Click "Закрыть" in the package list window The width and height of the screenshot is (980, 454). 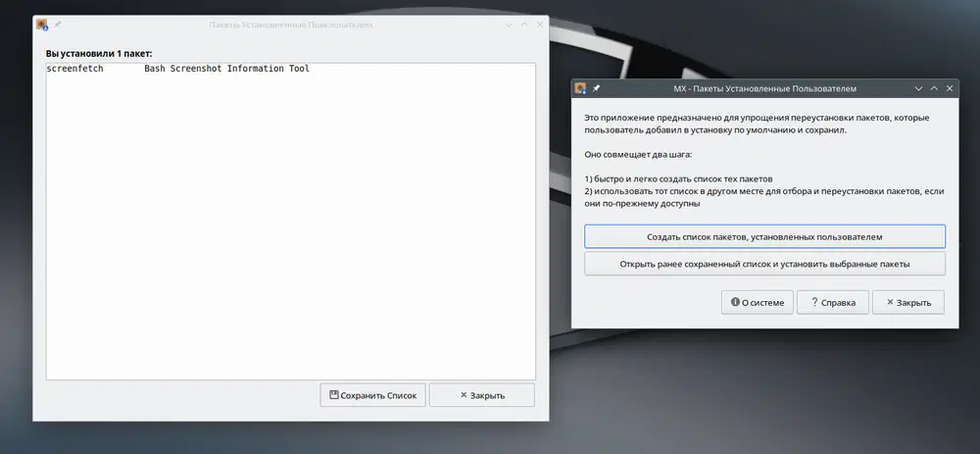(482, 395)
